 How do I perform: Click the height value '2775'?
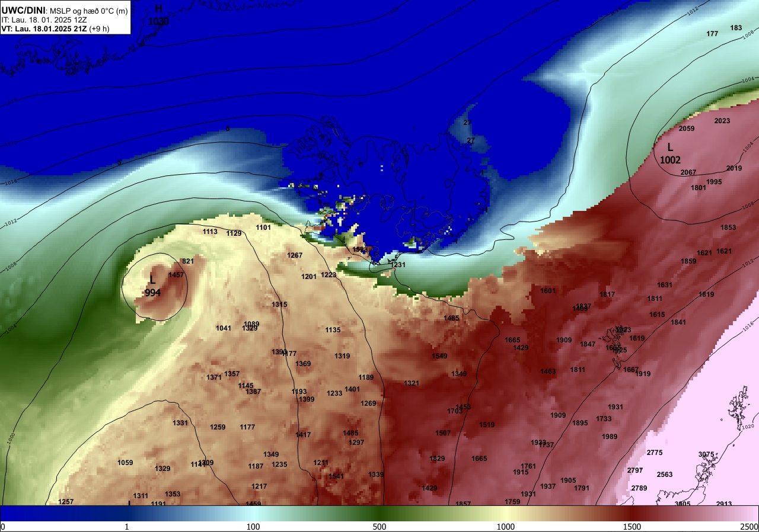point(655,453)
